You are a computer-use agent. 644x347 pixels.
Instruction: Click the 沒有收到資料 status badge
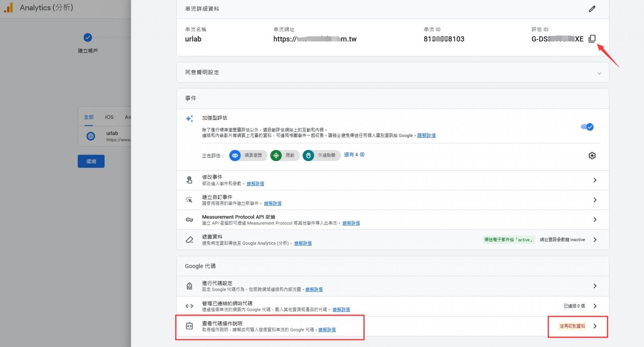(x=572, y=326)
